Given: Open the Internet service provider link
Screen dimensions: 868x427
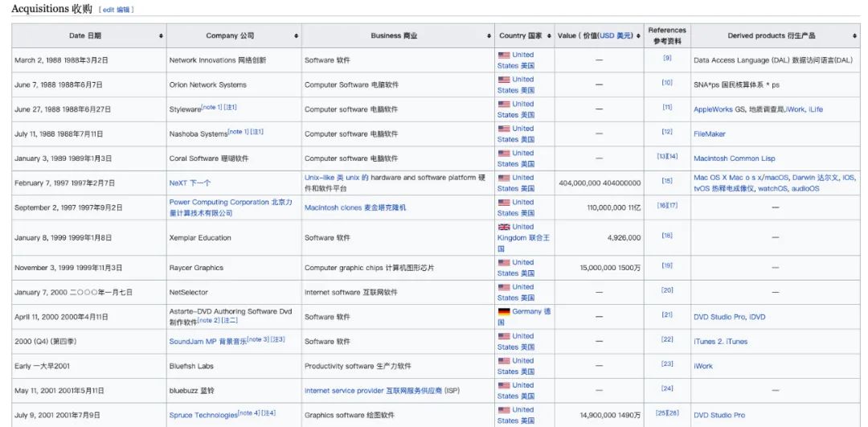Looking at the screenshot, I should point(373,391).
